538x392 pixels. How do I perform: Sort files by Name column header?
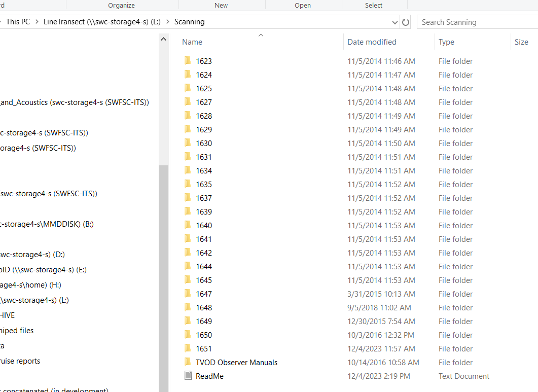192,42
